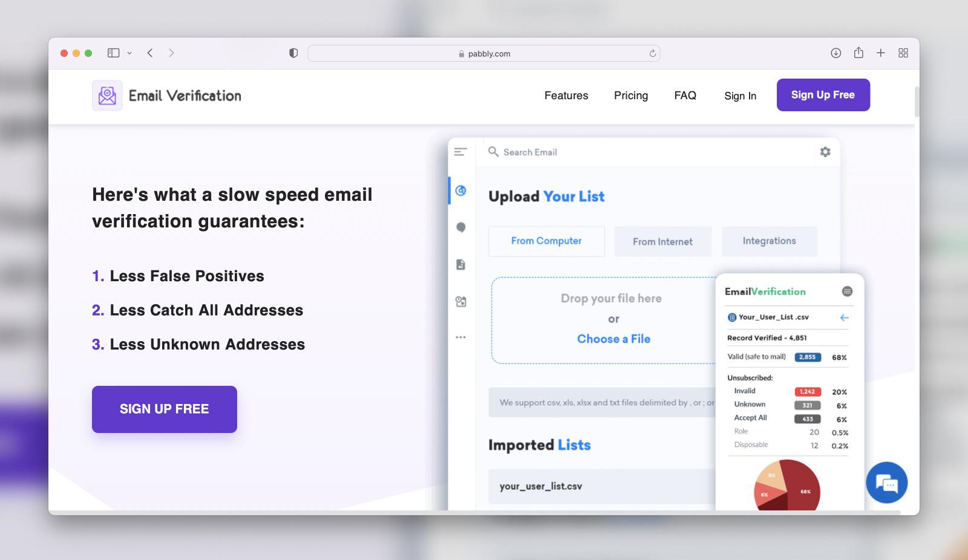Go back with the browser back arrow

click(x=150, y=53)
